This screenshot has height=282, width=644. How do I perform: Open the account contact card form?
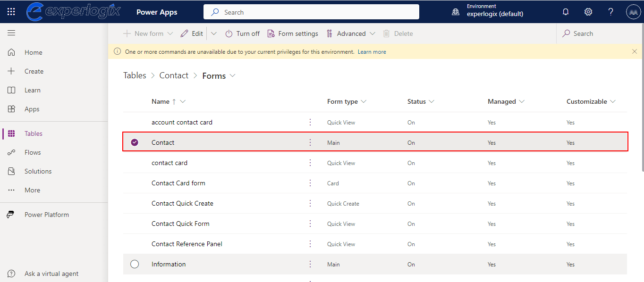pyautogui.click(x=182, y=122)
